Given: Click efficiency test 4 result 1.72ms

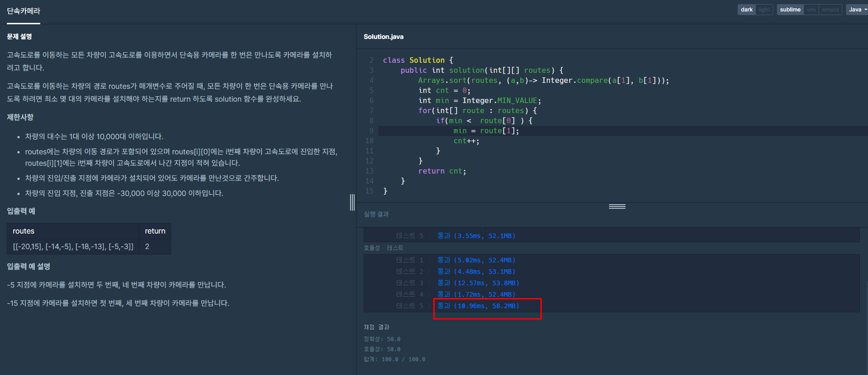Looking at the screenshot, I should pos(476,294).
